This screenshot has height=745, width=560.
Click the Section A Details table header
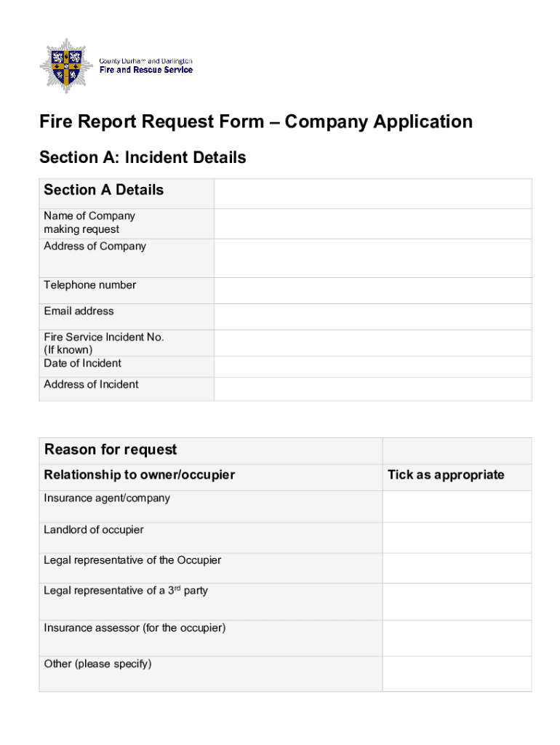(104, 190)
